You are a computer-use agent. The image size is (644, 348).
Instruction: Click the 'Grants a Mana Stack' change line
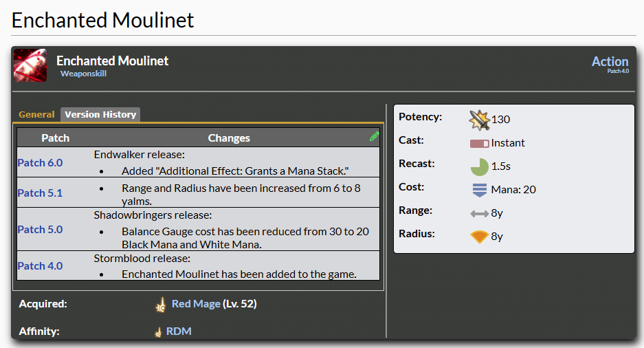[235, 171]
